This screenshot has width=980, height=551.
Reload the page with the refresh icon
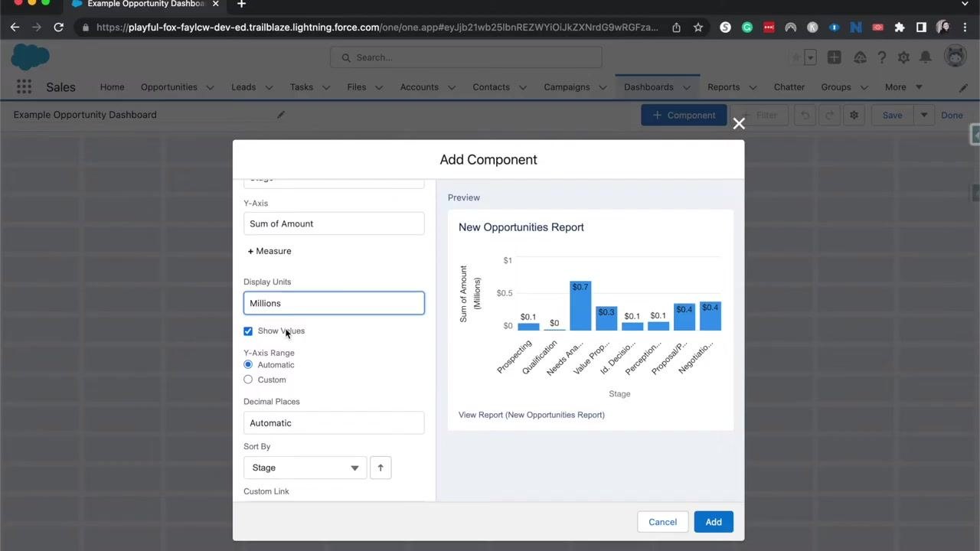pyautogui.click(x=58, y=27)
